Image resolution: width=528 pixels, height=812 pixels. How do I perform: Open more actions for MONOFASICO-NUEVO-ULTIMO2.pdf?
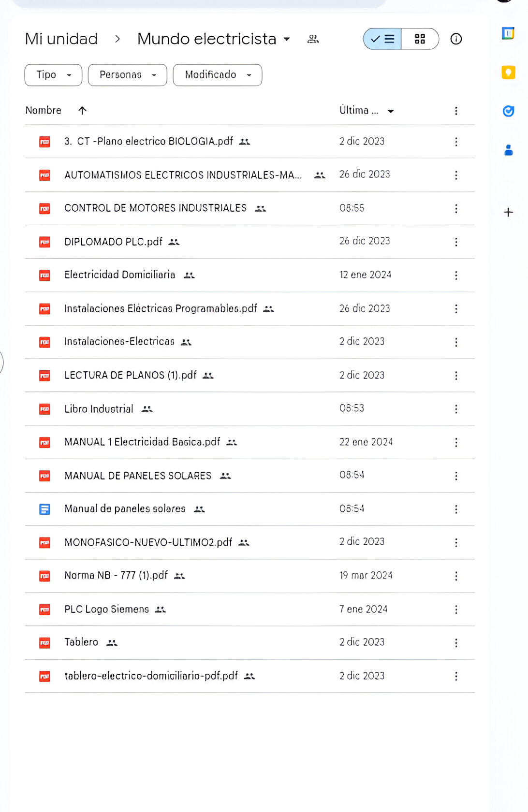pos(456,542)
